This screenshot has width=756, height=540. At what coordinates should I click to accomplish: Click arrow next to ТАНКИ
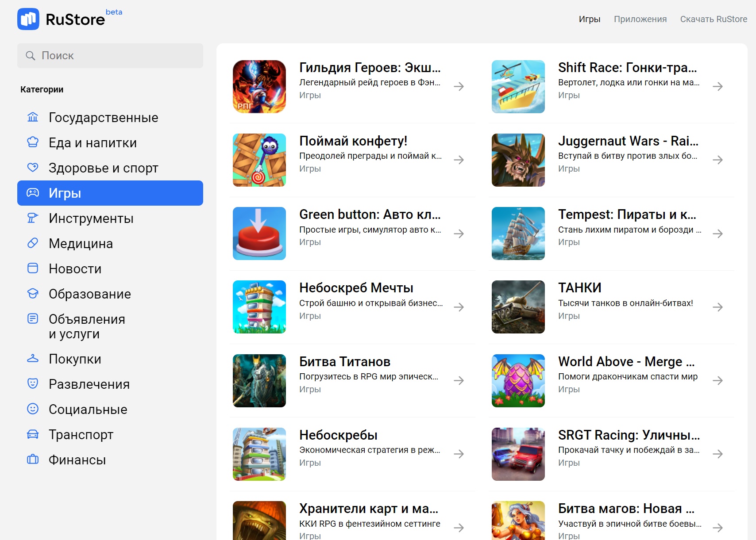[718, 307]
